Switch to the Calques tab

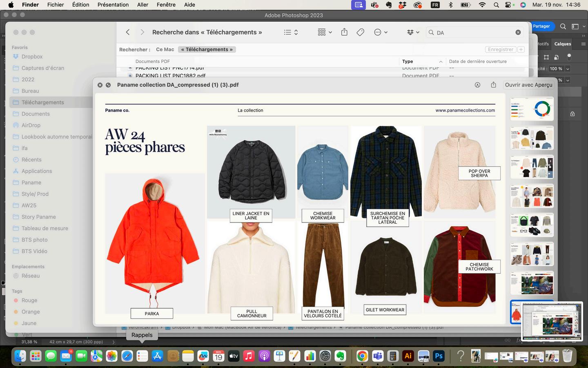(563, 44)
